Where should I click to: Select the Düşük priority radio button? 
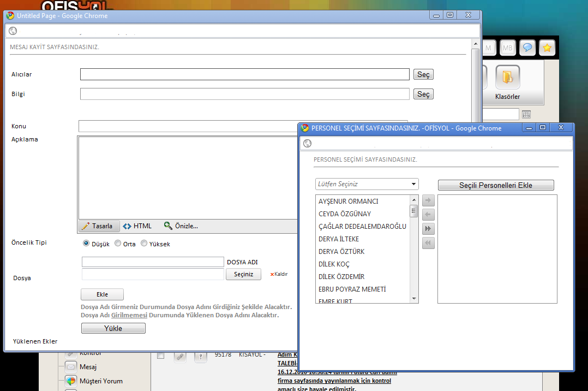click(86, 244)
